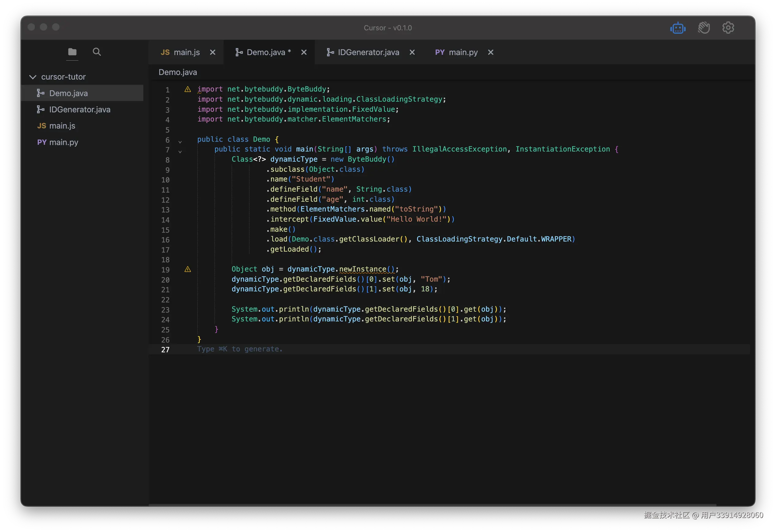The width and height of the screenshot is (776, 532).
Task: Close the IDGenerator.java tab
Action: [x=412, y=52]
